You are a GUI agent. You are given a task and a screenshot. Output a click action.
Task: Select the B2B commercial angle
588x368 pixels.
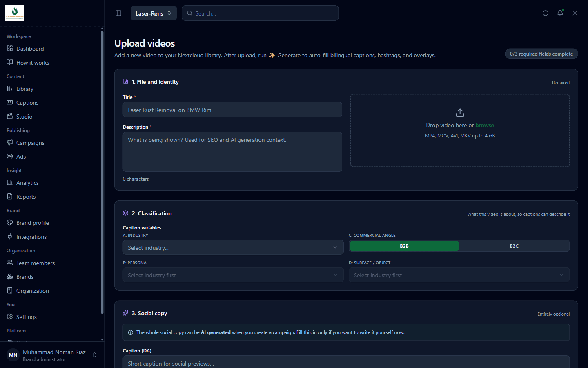click(404, 246)
